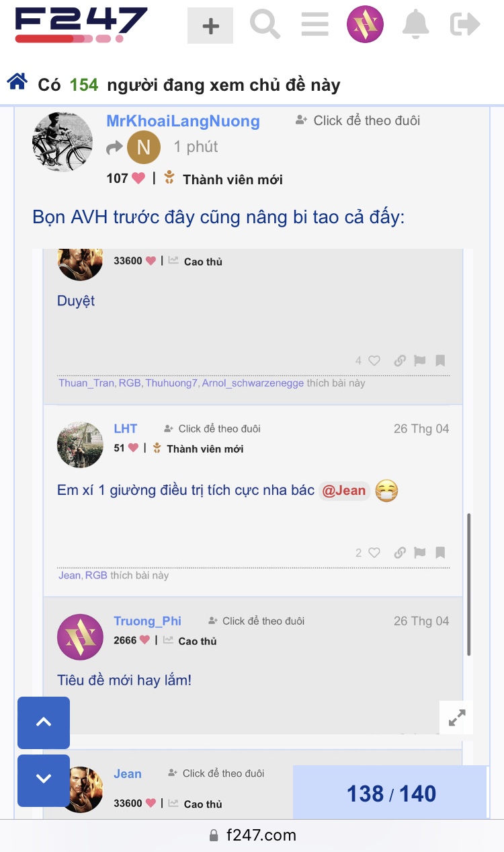The height and width of the screenshot is (852, 504).
Task: Open the @Jean mention link
Action: [x=343, y=490]
